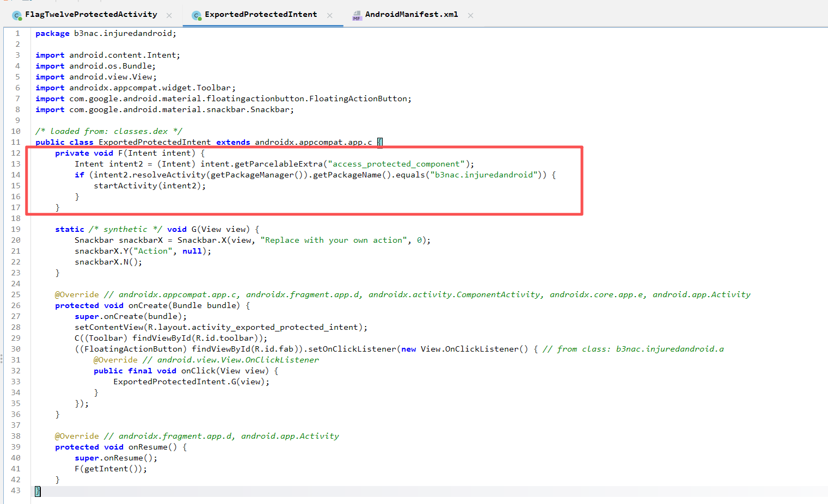828x504 pixels.
Task: Click line number 12 in the gutter
Action: pos(16,153)
